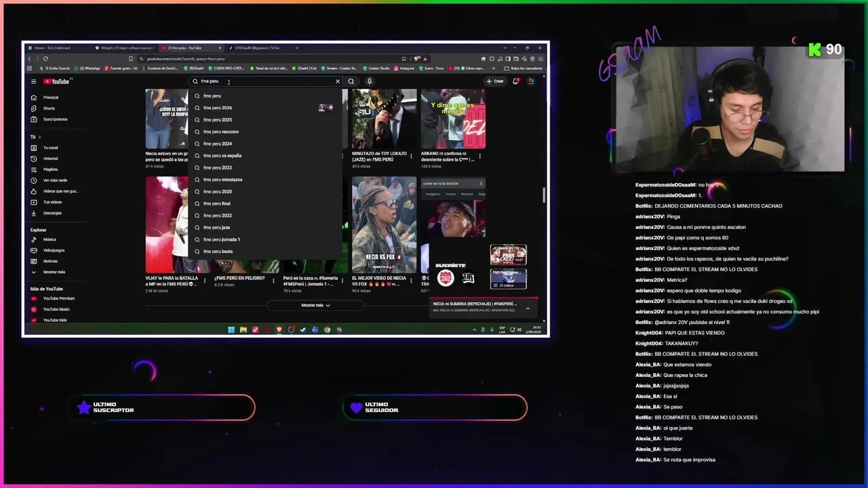Open Descargas in the sidebar

52,213
